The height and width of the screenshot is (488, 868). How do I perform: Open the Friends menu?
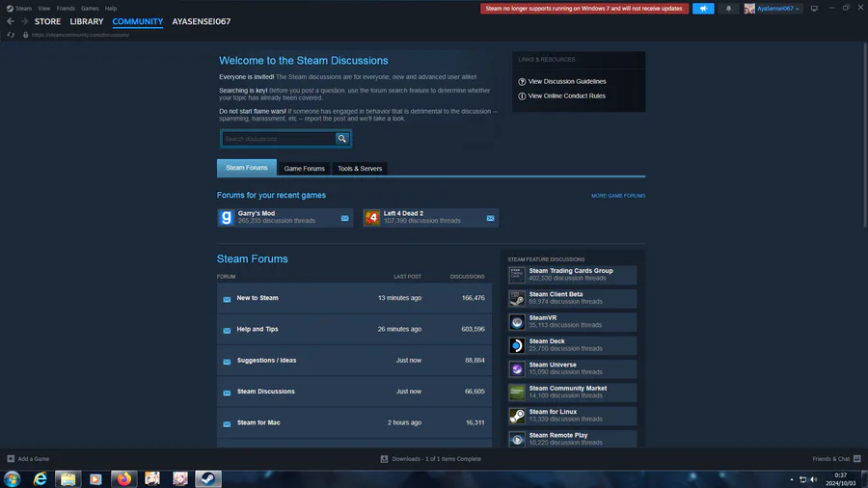66,9
